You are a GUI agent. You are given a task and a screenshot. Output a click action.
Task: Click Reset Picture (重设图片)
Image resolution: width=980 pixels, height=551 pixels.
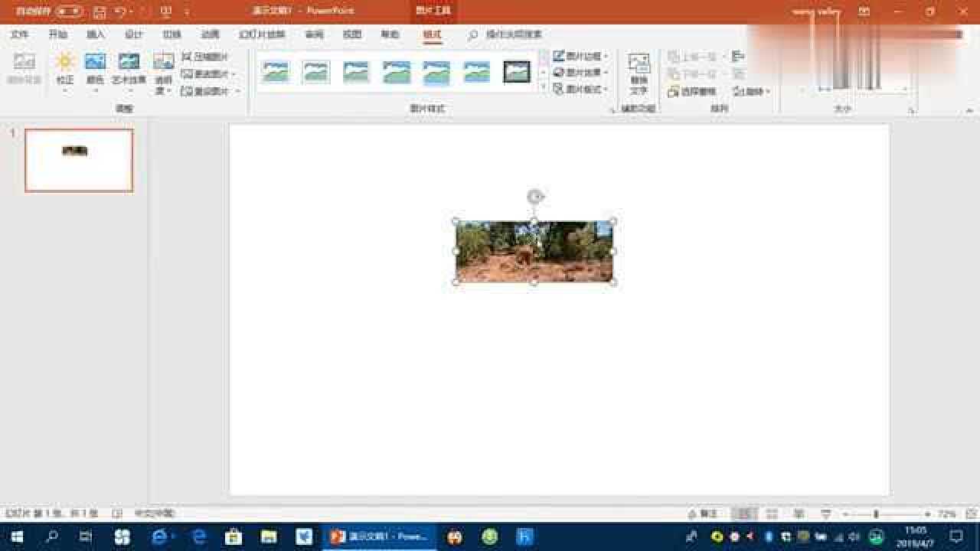(211, 90)
